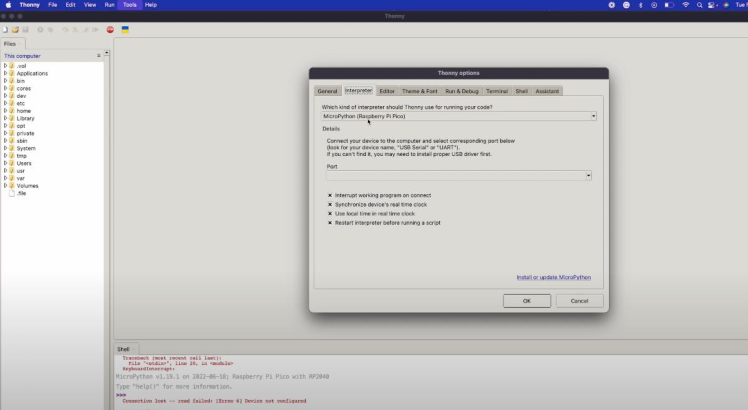Switch to the General tab
748x410 pixels.
[327, 91]
